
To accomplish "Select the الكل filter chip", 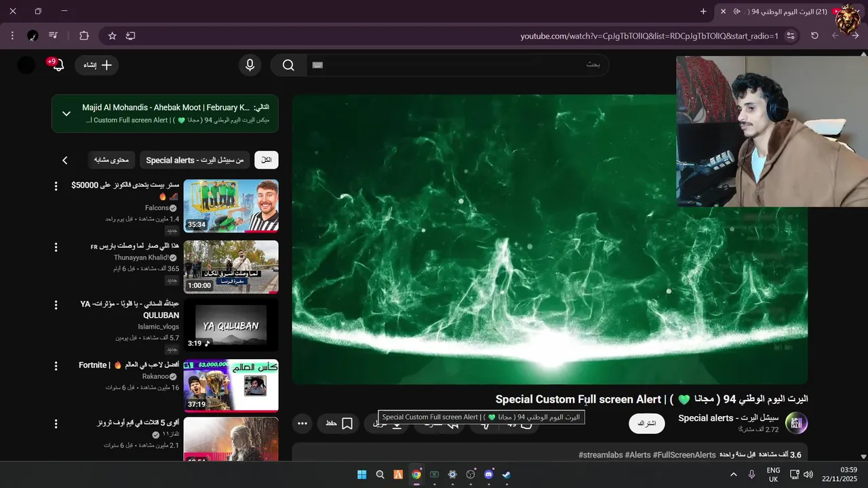I will (267, 160).
